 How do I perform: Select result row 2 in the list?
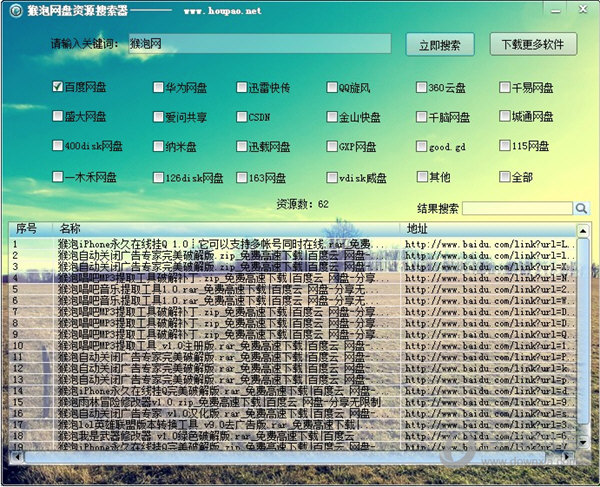293,255
